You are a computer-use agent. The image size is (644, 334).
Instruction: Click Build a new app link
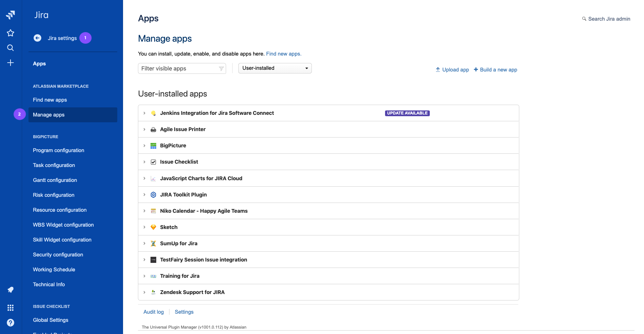495,70
